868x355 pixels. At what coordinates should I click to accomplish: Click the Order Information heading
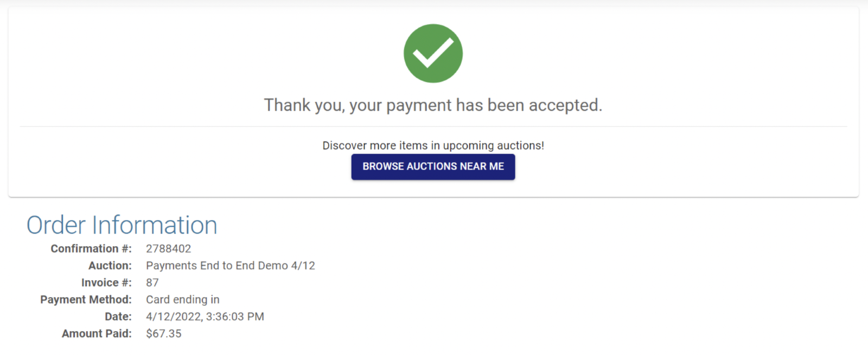(122, 225)
